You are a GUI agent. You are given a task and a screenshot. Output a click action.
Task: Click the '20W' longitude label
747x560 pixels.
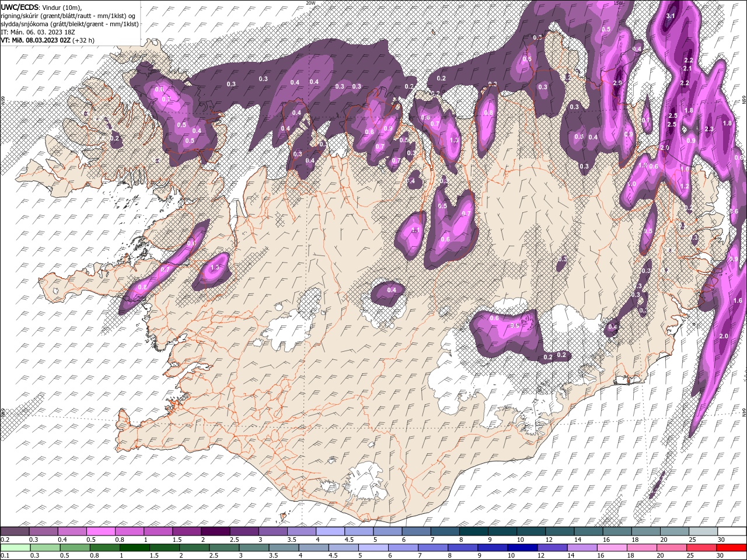[310, 3]
